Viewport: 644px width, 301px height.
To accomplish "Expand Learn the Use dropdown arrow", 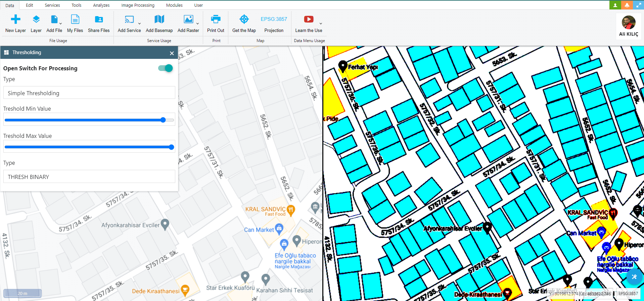I will coord(321,24).
